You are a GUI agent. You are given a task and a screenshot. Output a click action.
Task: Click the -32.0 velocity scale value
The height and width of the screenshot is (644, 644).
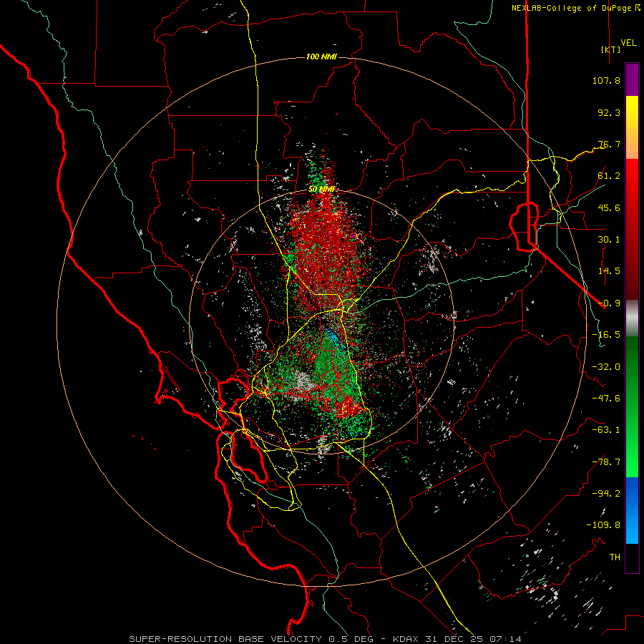(606, 367)
